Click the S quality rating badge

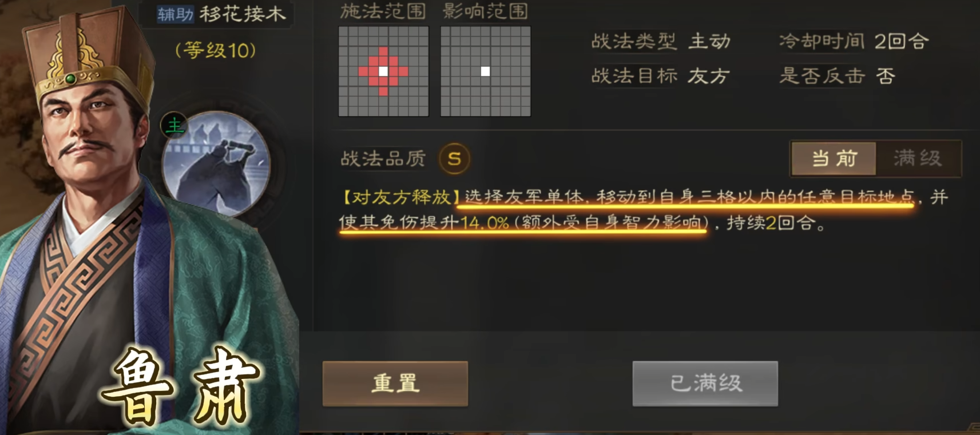(454, 158)
